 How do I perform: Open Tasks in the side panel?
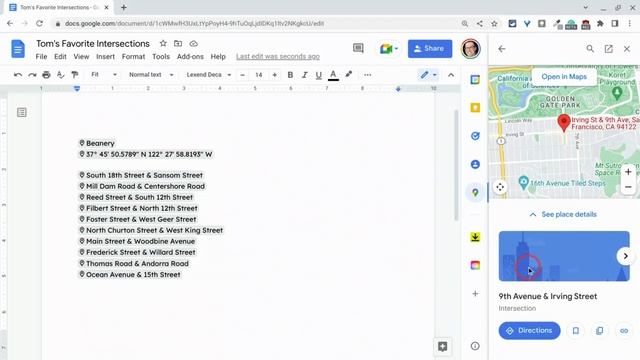(475, 136)
